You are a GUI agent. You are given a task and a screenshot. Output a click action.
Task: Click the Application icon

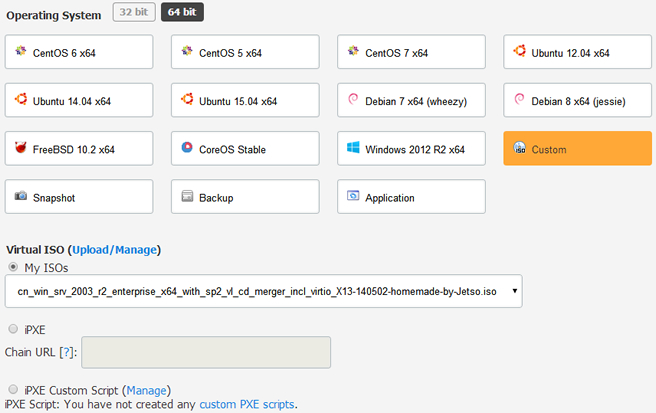click(352, 197)
